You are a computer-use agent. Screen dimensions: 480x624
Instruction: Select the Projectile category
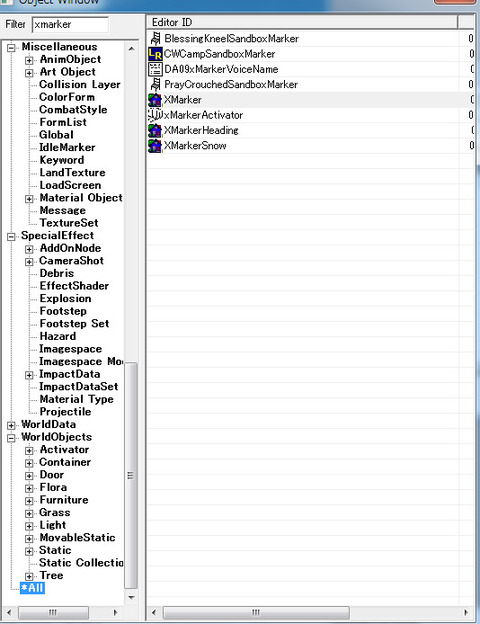tap(65, 412)
